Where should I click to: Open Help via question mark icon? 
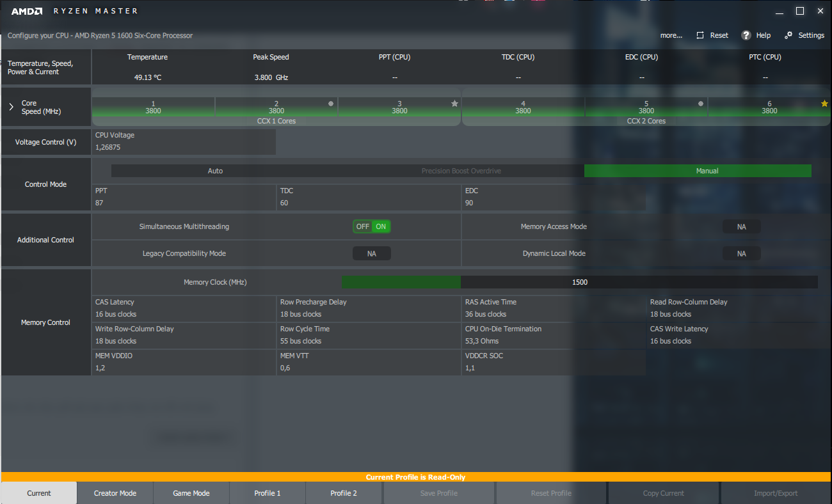tap(746, 35)
